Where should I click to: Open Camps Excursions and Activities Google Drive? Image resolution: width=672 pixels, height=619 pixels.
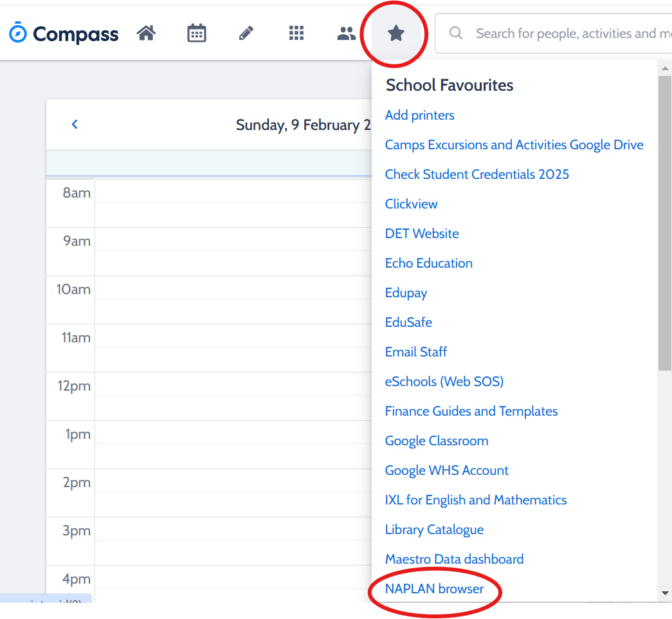tap(514, 145)
